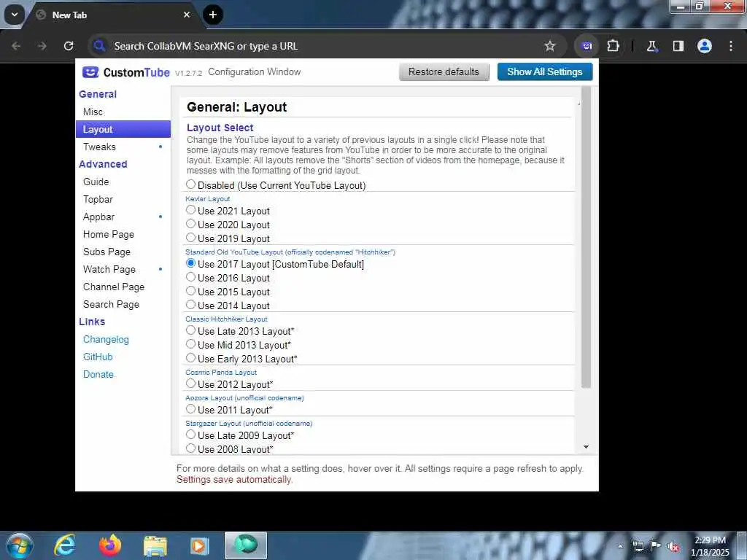Open the GitHub link
Screen dimensions: 747x560
point(98,357)
